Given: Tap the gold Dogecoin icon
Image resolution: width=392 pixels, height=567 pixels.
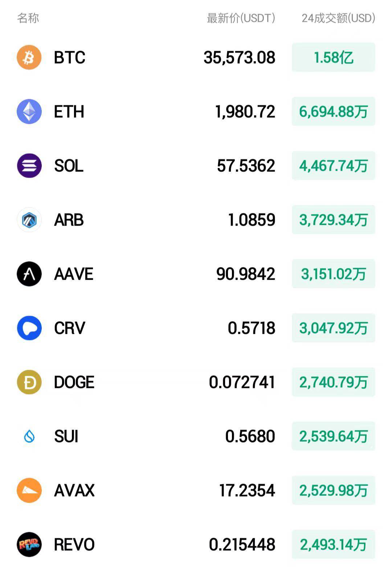Looking at the screenshot, I should (x=29, y=382).
